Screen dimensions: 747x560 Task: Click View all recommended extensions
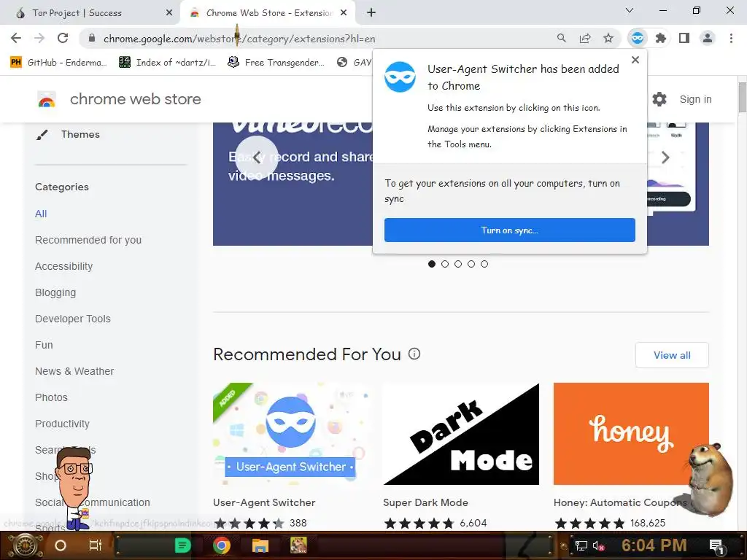[x=672, y=355]
